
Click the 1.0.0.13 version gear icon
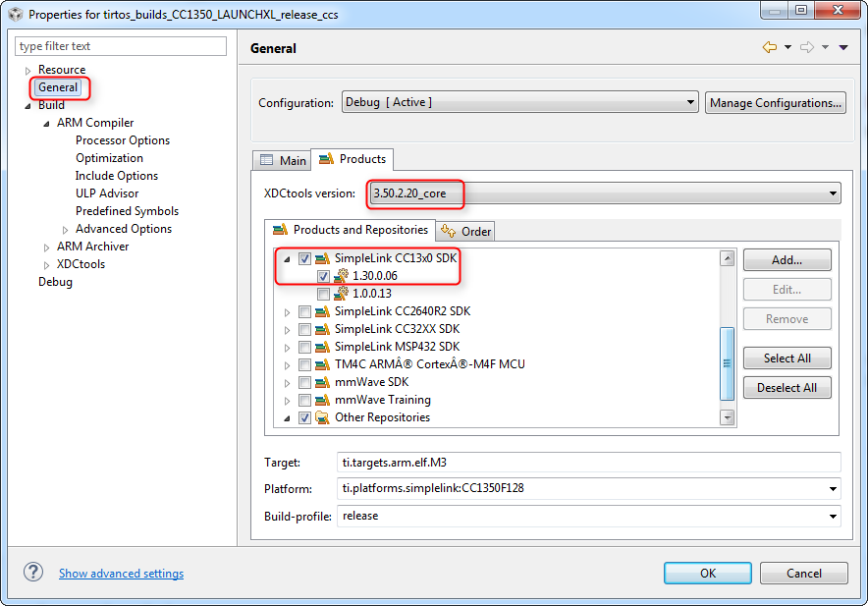341,293
